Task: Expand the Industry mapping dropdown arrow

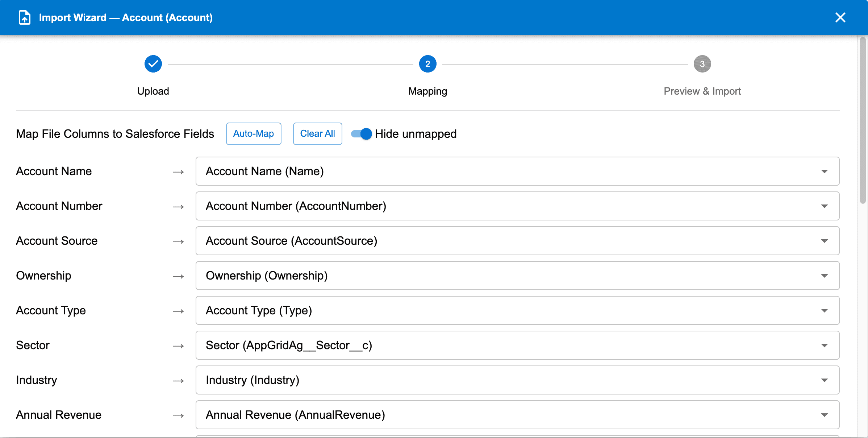Action: pyautogui.click(x=824, y=380)
